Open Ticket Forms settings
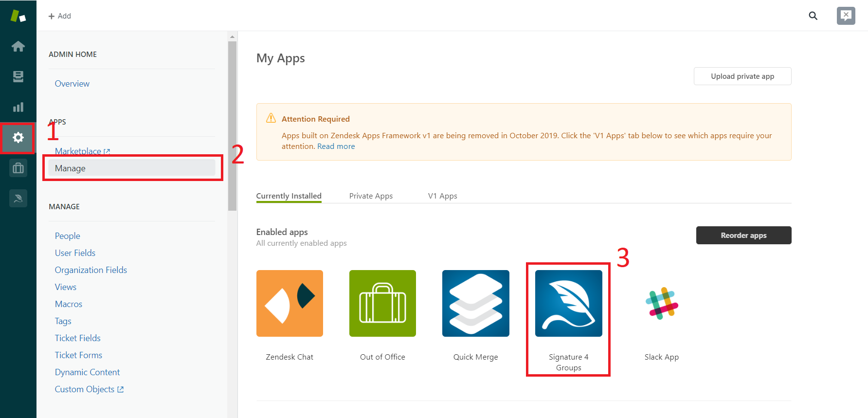868x418 pixels. tap(78, 355)
